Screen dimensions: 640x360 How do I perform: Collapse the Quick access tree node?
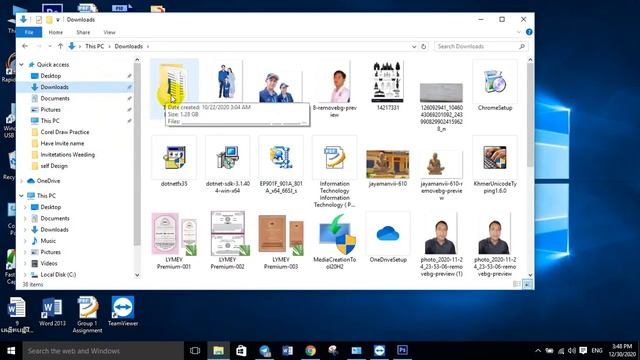click(22, 64)
